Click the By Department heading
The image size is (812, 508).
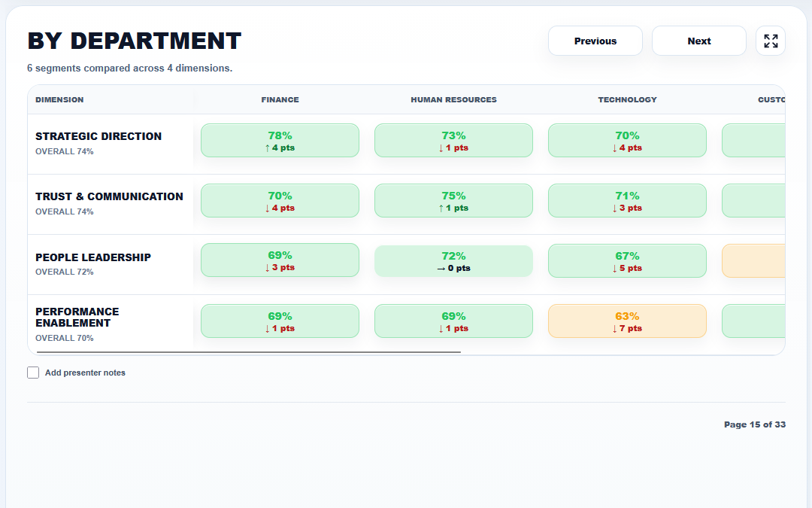coord(134,41)
